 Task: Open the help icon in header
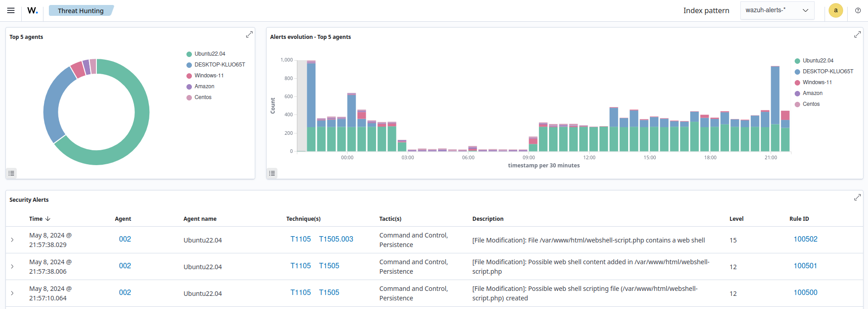click(x=858, y=10)
